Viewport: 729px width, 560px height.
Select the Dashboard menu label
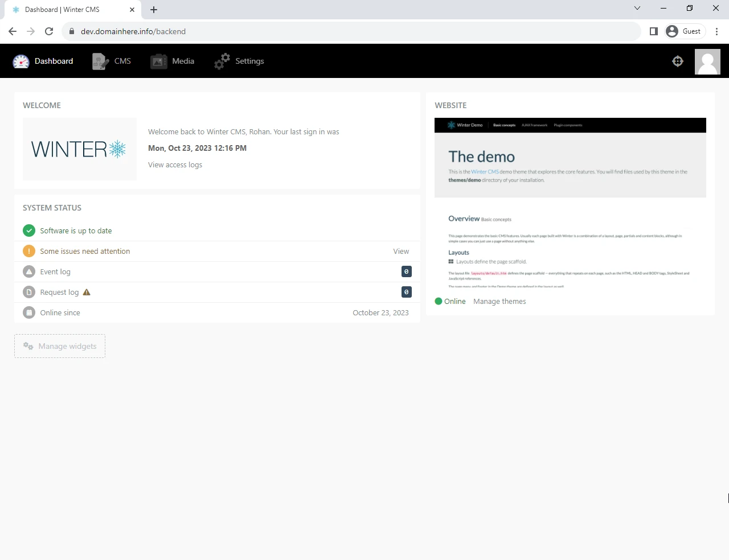[54, 61]
